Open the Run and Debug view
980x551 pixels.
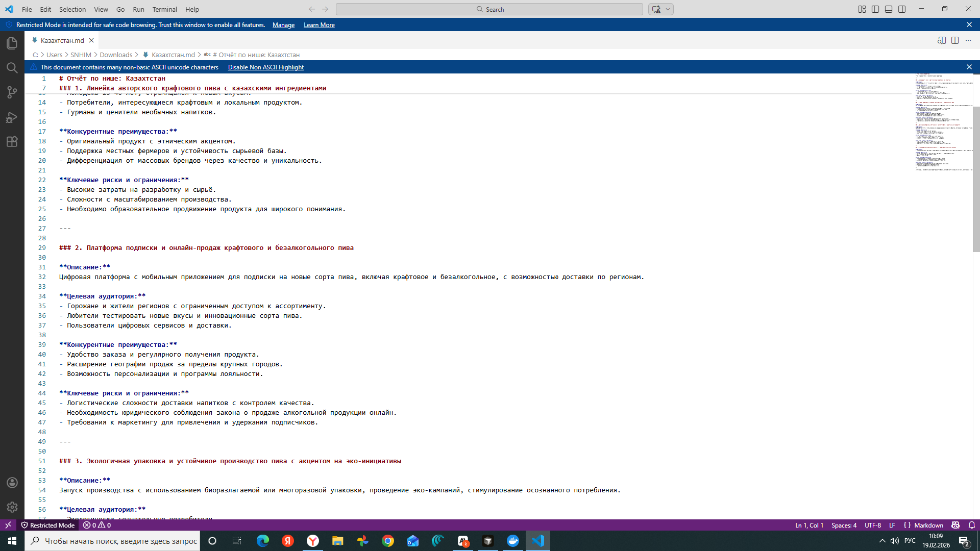pyautogui.click(x=12, y=117)
